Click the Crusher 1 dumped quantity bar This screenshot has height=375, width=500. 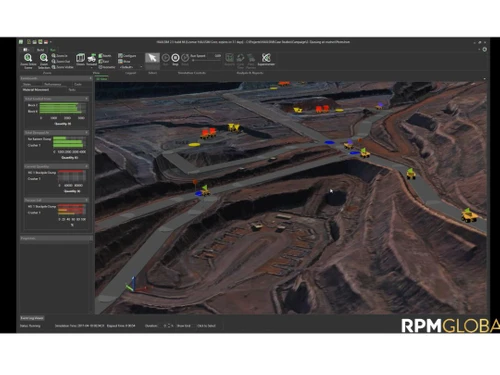pyautogui.click(x=68, y=145)
